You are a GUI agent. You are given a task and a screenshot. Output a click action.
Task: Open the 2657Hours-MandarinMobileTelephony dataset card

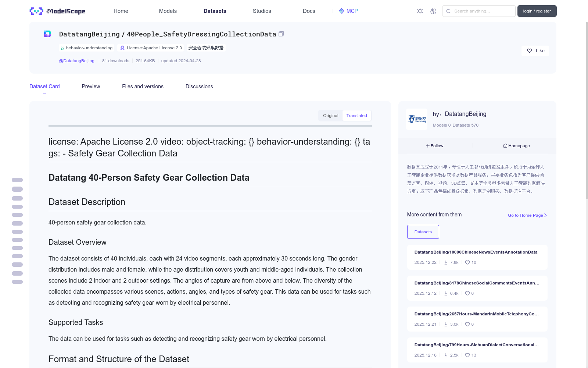point(477,319)
